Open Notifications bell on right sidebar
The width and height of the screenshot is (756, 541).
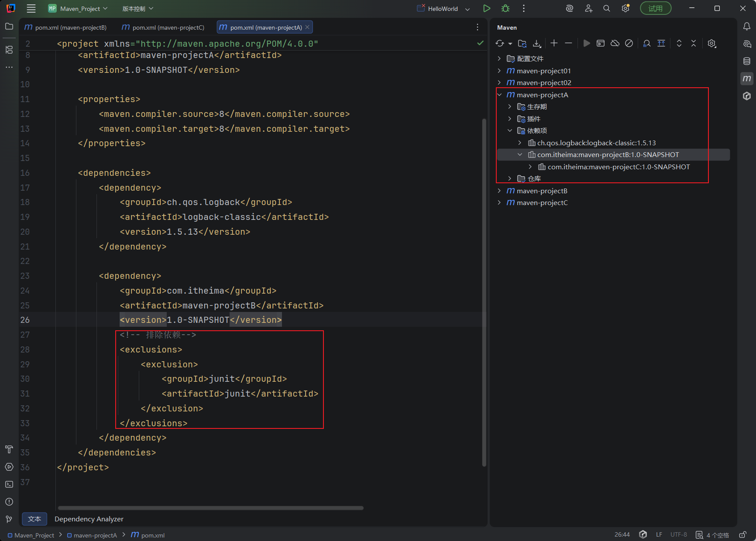747,27
